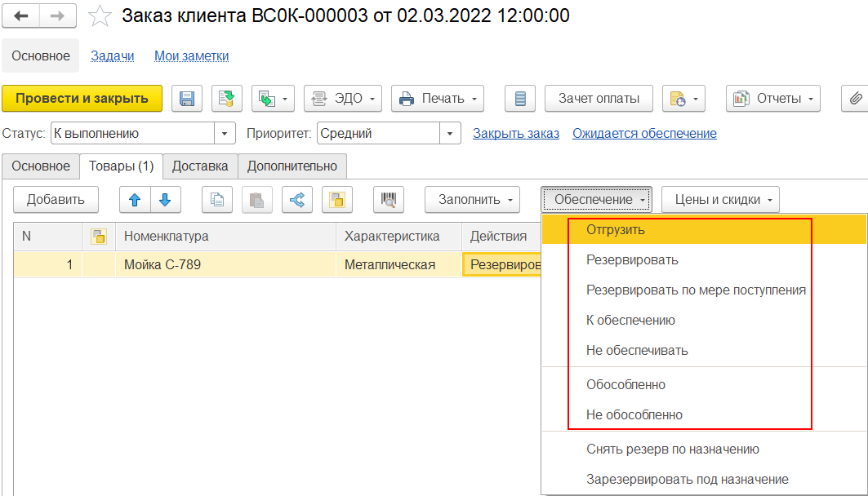This screenshot has width=868, height=496.
Task: Click the split row icon
Action: click(297, 200)
